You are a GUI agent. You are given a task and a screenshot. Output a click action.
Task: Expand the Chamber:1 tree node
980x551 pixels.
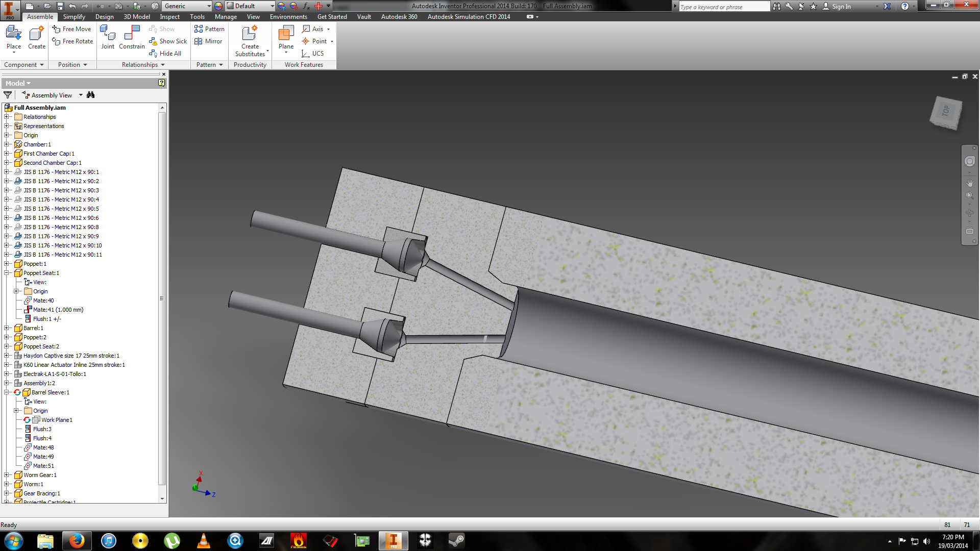(x=7, y=144)
